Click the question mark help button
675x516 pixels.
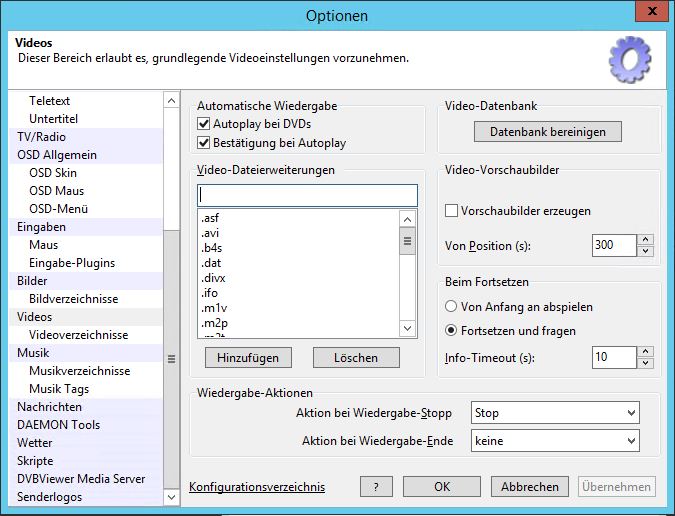[375, 487]
